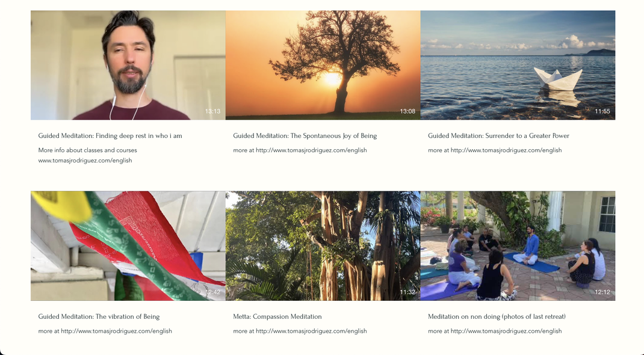Click the 13:13 duration badge
The height and width of the screenshot is (355, 644).
pos(212,111)
